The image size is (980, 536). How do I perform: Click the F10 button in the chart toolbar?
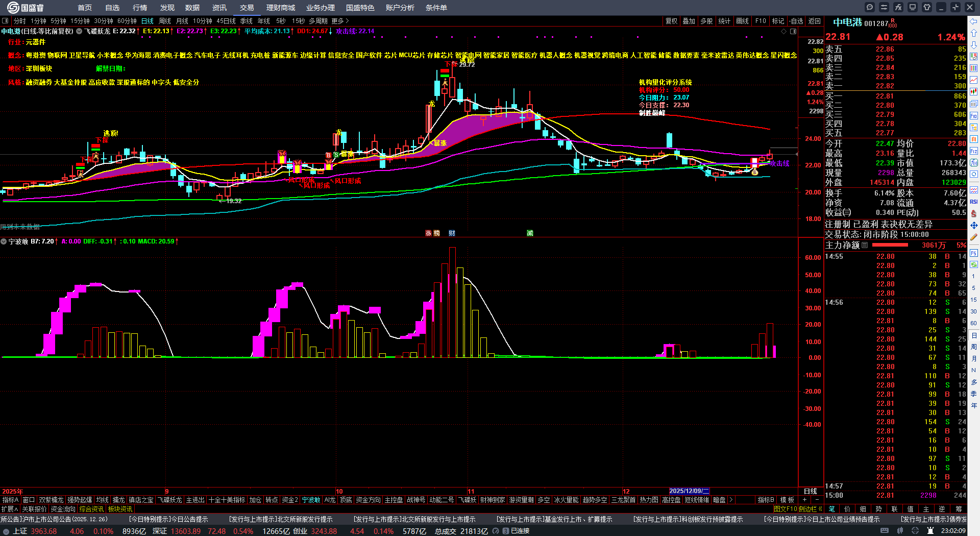click(x=761, y=21)
